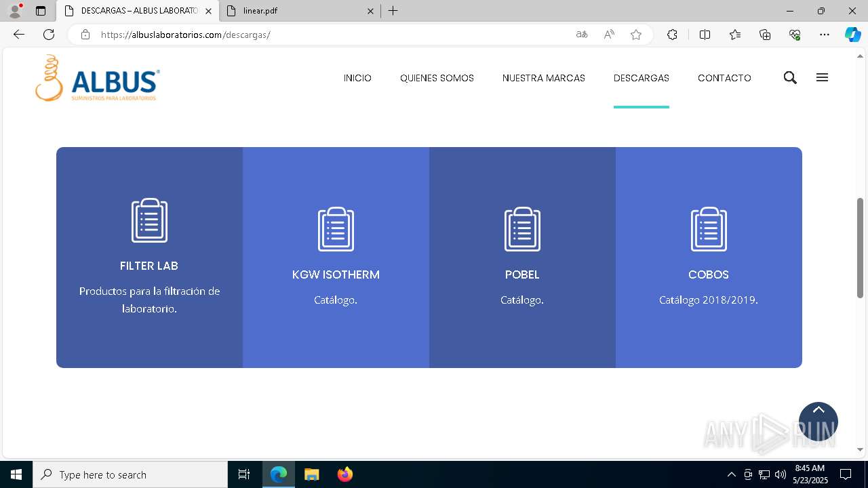Click the KGW ISOTHERM clipboard icon

click(x=336, y=229)
